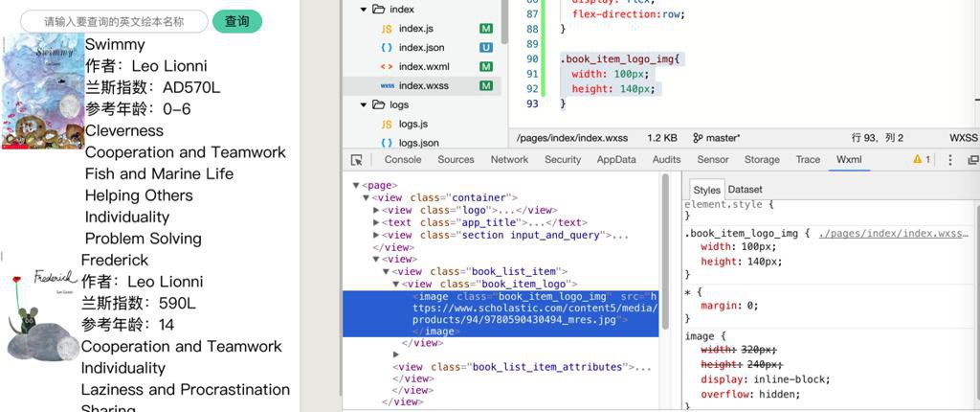Click the WXSS language mode label

963,138
